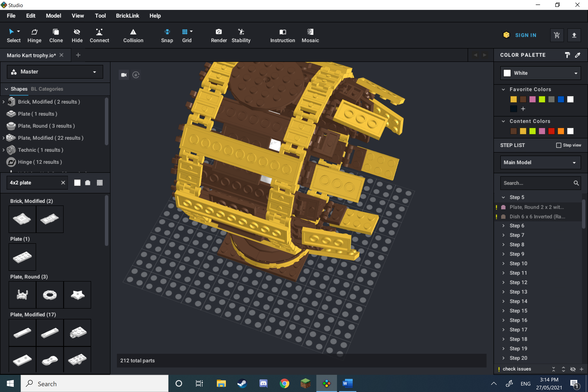This screenshot has height=392, width=588.
Task: Toggle the Collision tool
Action: 133,35
